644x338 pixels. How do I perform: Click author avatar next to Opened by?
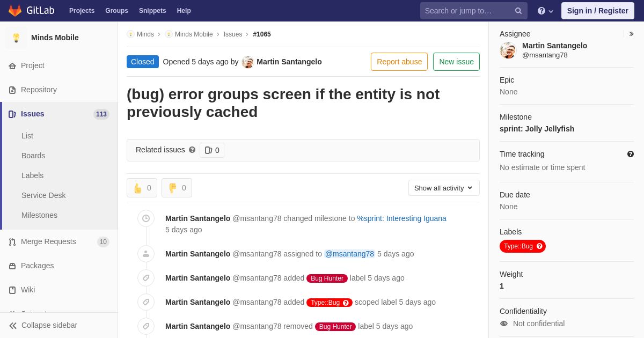[x=247, y=62]
